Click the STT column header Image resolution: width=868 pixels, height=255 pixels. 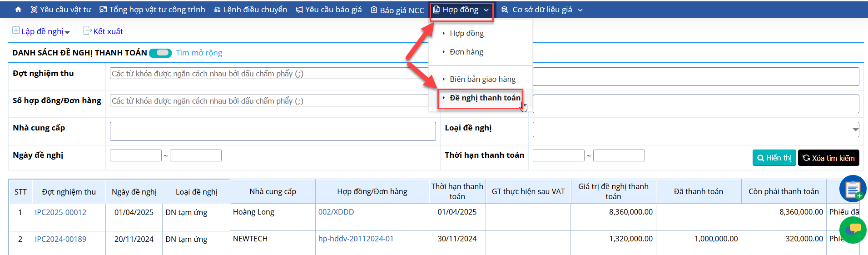coord(20,192)
